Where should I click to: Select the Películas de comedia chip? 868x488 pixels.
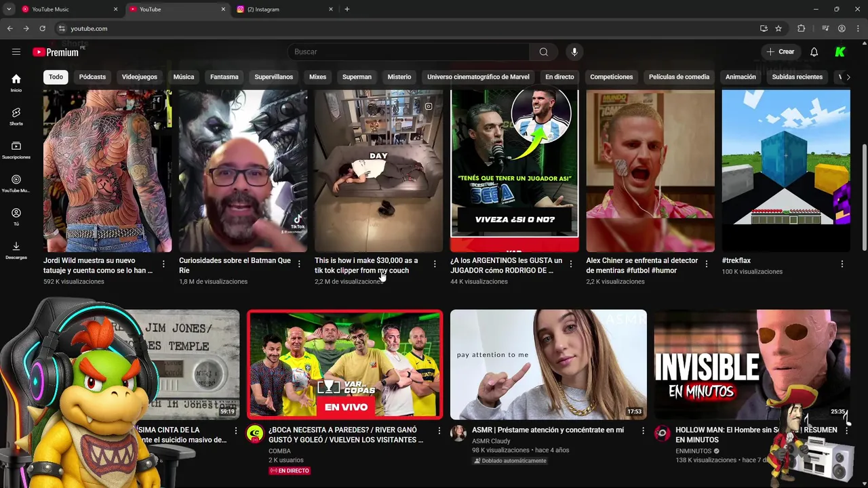[679, 77]
